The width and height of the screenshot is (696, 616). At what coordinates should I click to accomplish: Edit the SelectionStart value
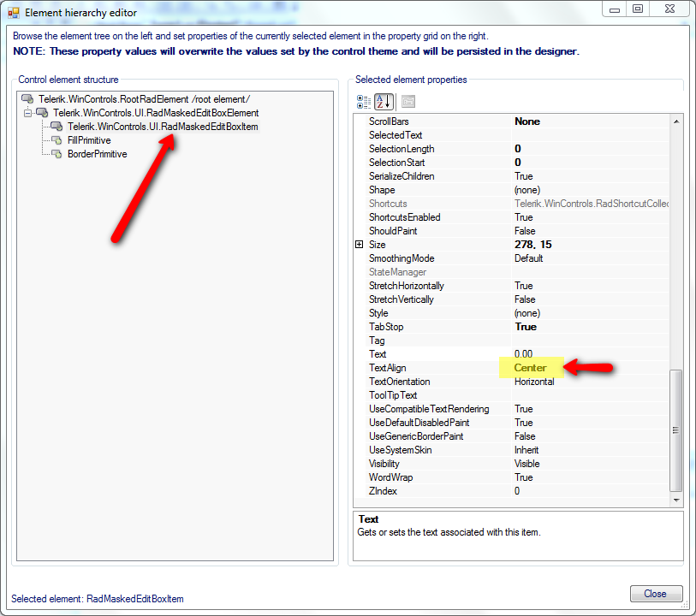tap(591, 163)
